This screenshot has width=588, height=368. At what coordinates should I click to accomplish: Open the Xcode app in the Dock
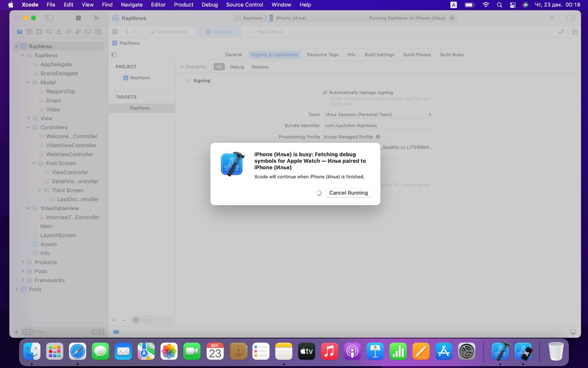pyautogui.click(x=500, y=351)
